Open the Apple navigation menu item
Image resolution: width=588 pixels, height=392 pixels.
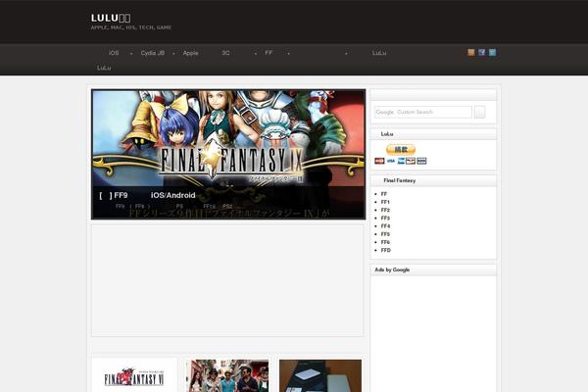(x=190, y=53)
